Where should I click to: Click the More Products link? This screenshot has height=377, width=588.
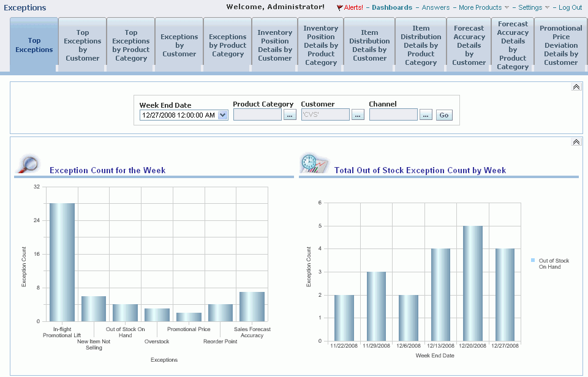pos(480,7)
